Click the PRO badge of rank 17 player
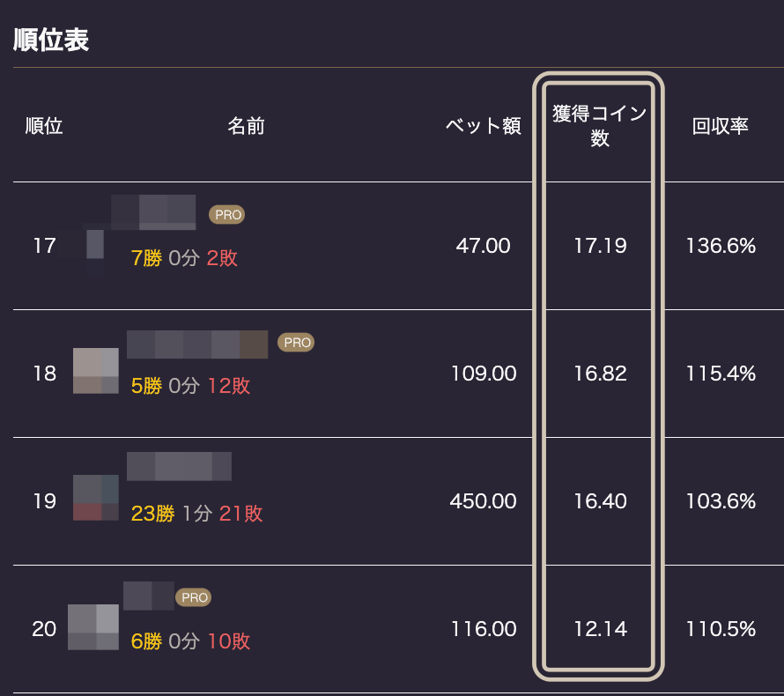The height and width of the screenshot is (696, 784). tap(227, 214)
